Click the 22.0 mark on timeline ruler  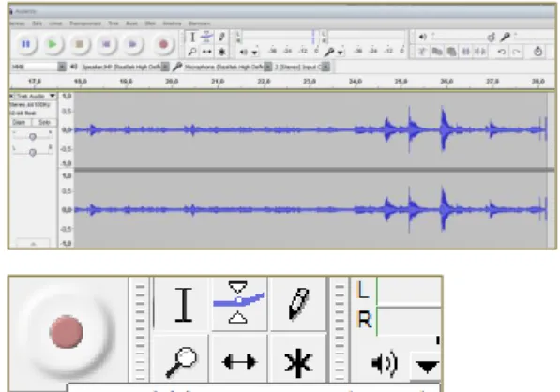264,82
